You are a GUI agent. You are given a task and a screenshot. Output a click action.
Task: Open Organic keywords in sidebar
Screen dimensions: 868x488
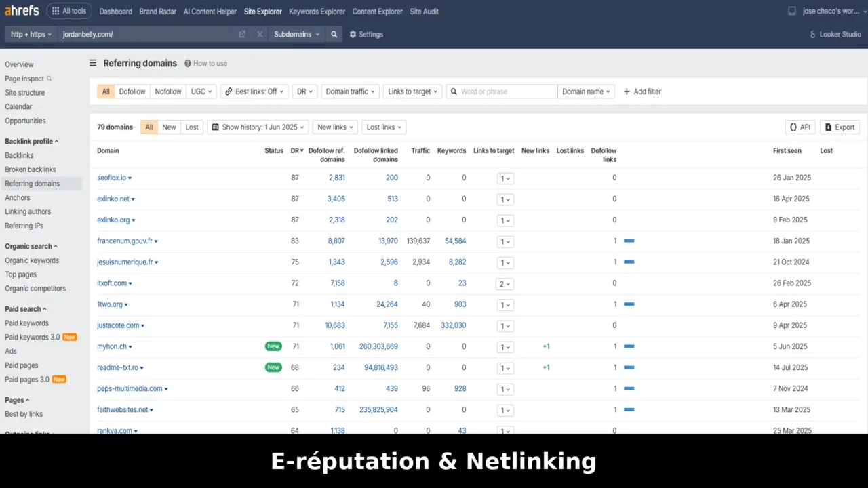pyautogui.click(x=32, y=260)
